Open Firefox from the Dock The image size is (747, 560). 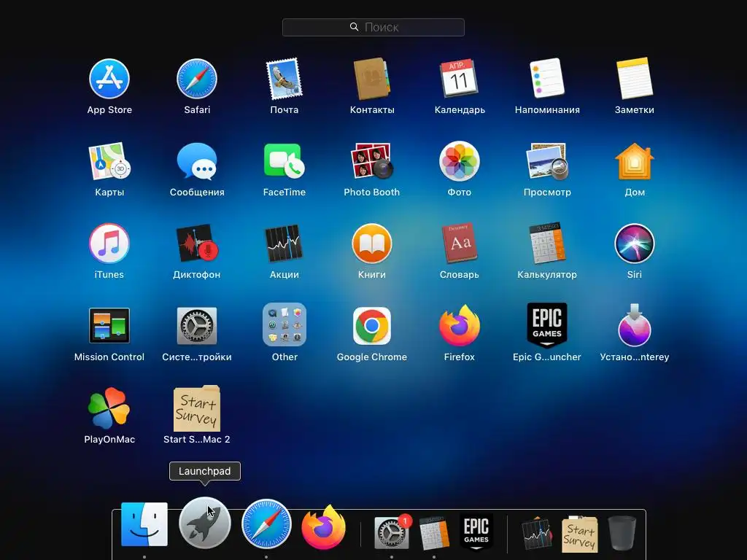[x=323, y=527]
